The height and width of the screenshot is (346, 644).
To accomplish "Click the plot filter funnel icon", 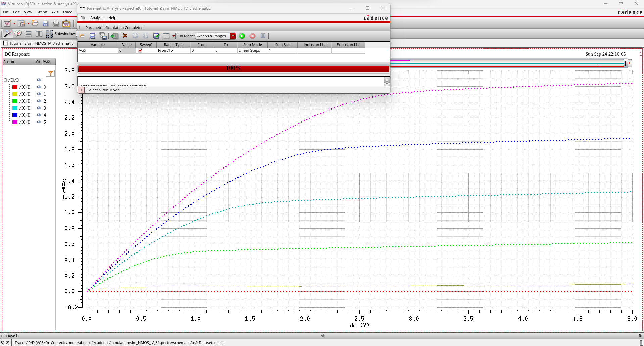I will pyautogui.click(x=51, y=73).
